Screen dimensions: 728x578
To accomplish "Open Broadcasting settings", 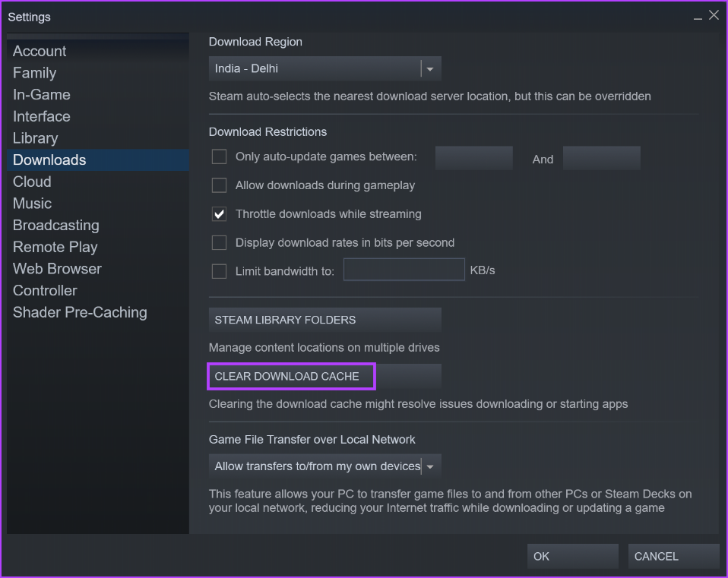I will [55, 225].
